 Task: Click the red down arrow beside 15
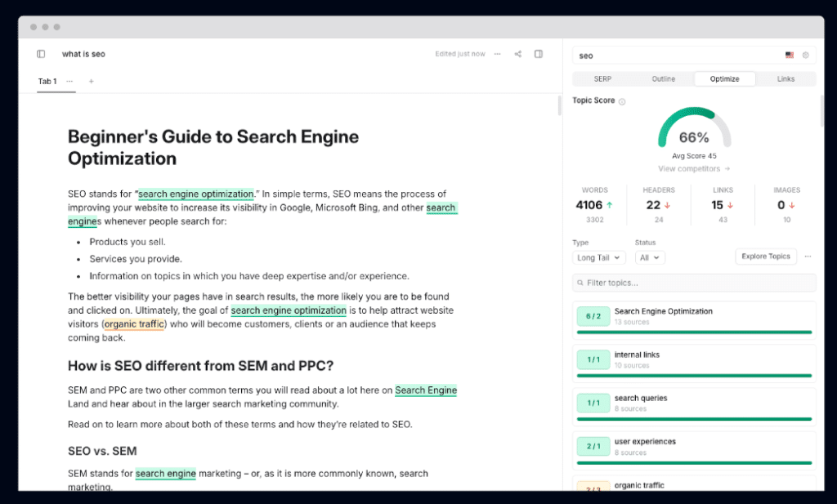[730, 205]
